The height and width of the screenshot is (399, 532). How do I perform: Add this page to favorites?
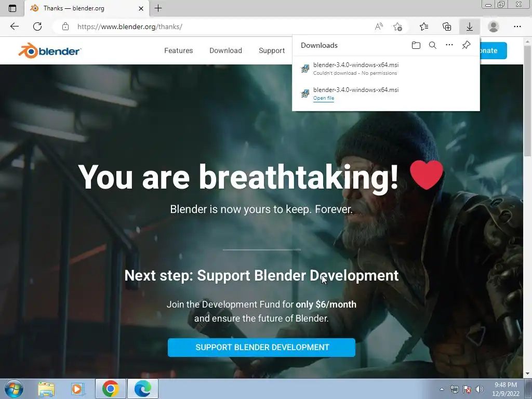(x=397, y=26)
